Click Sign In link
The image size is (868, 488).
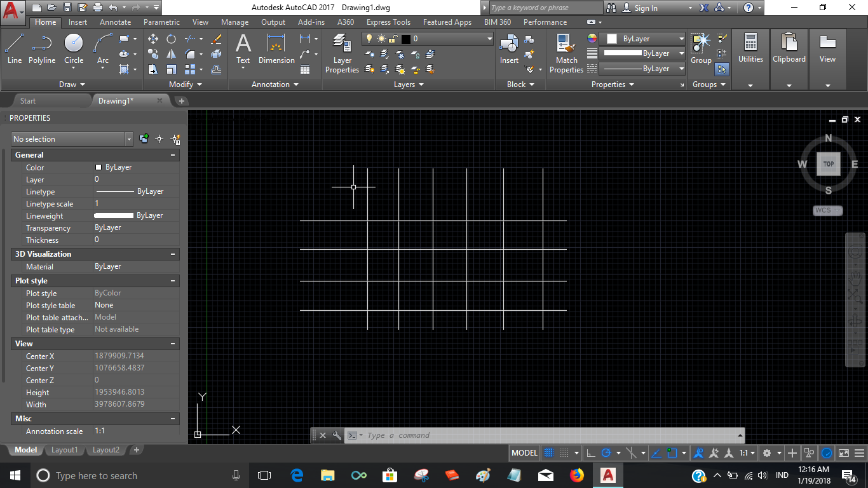[x=646, y=8]
